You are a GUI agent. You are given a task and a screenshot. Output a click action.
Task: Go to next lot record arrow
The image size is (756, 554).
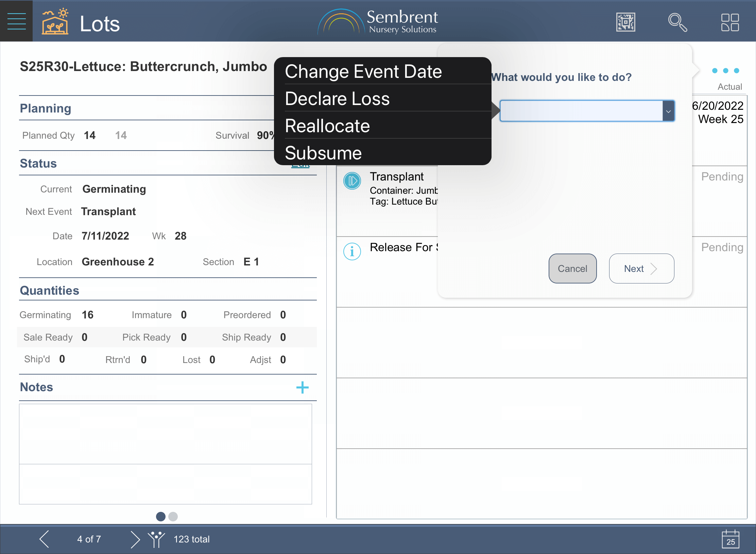point(135,539)
